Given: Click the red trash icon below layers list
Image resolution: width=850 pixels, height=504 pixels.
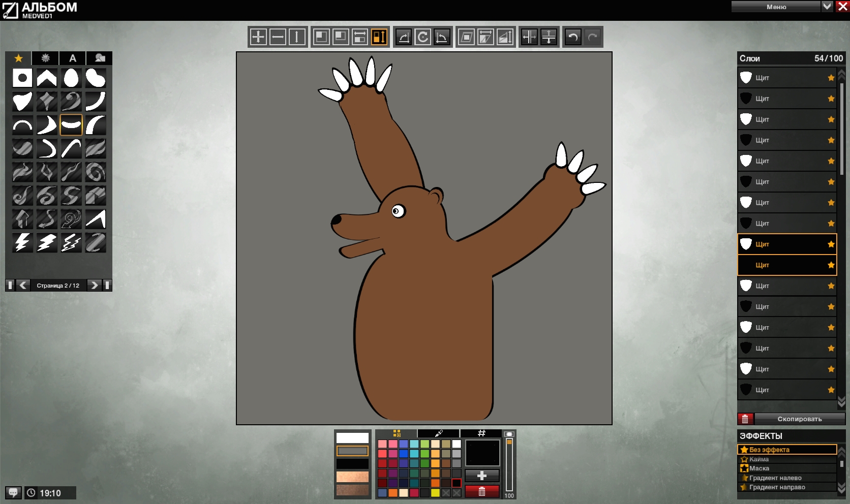Looking at the screenshot, I should pyautogui.click(x=745, y=419).
